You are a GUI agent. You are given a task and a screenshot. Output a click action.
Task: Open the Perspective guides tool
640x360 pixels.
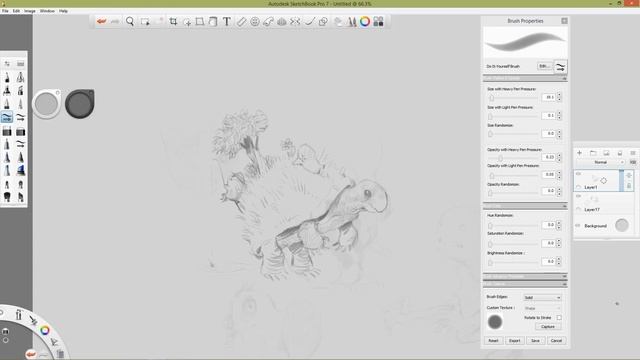point(282,22)
